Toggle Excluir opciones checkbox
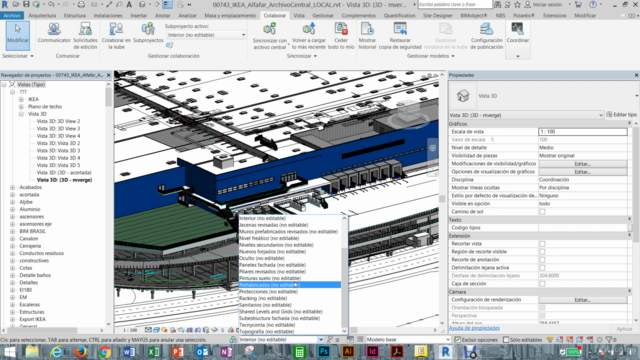The image size is (640, 360). click(458, 340)
